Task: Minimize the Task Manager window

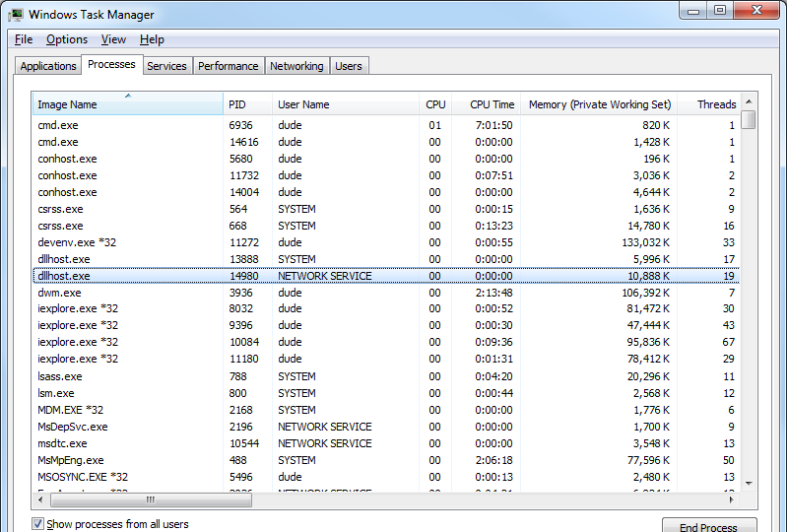Action: (693, 11)
